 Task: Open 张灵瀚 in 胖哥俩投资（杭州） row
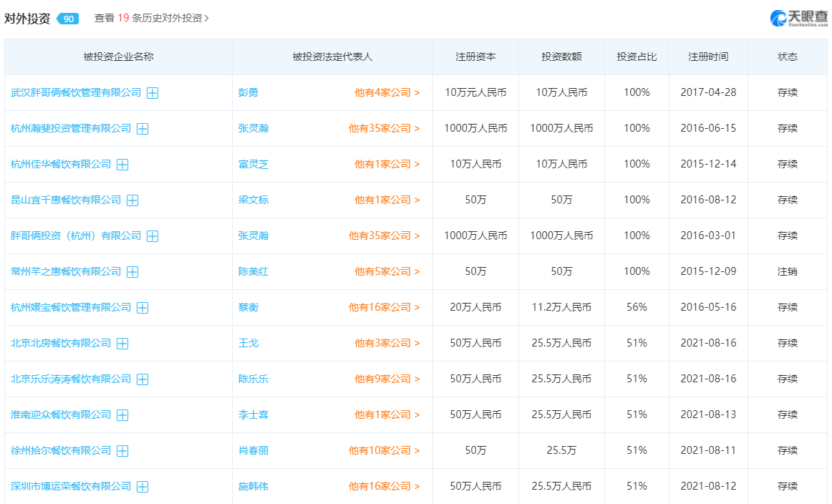click(253, 236)
